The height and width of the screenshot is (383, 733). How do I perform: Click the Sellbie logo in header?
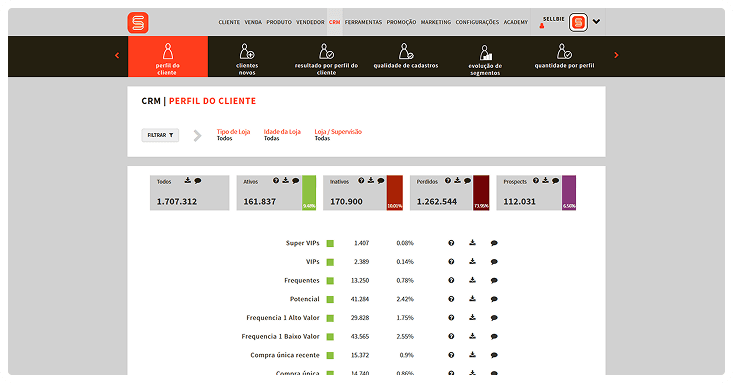click(x=138, y=22)
